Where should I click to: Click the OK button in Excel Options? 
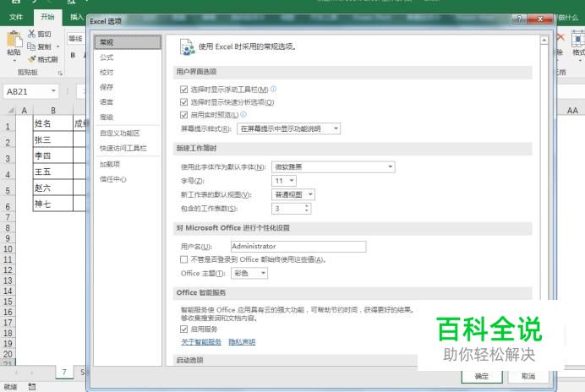pyautogui.click(x=482, y=376)
